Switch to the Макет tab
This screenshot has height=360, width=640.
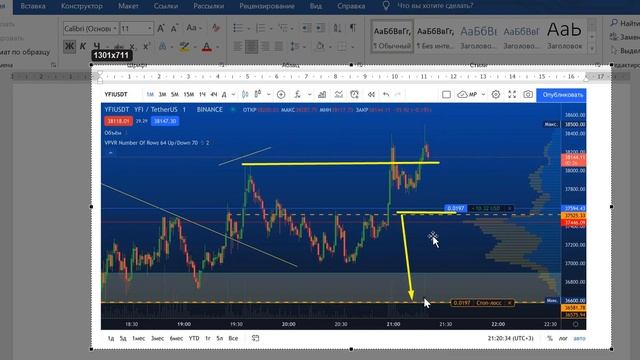point(128,6)
